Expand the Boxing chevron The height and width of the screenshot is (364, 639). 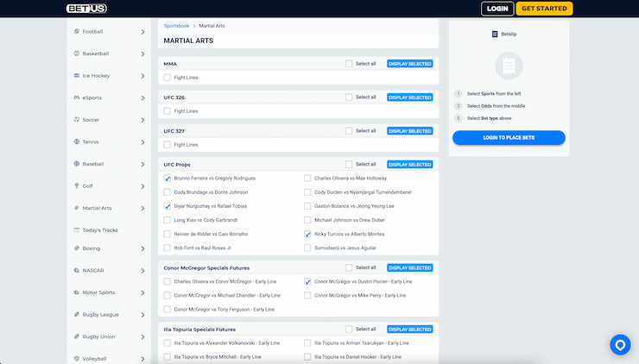[x=142, y=248]
